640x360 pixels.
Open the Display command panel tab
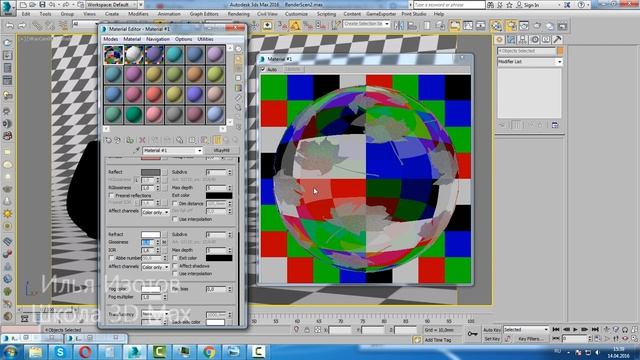(x=546, y=40)
